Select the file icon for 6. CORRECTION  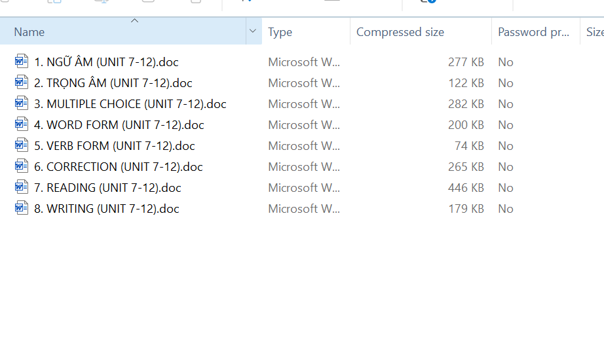22,167
